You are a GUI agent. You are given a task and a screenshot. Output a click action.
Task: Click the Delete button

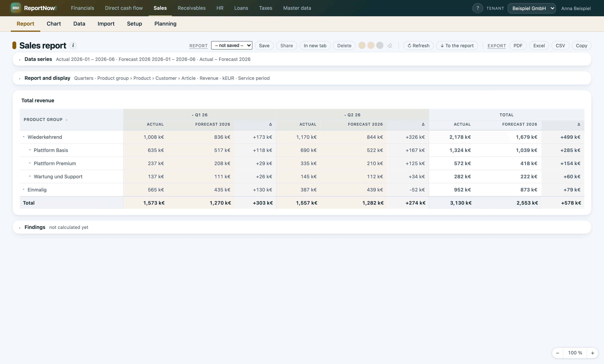coord(344,46)
